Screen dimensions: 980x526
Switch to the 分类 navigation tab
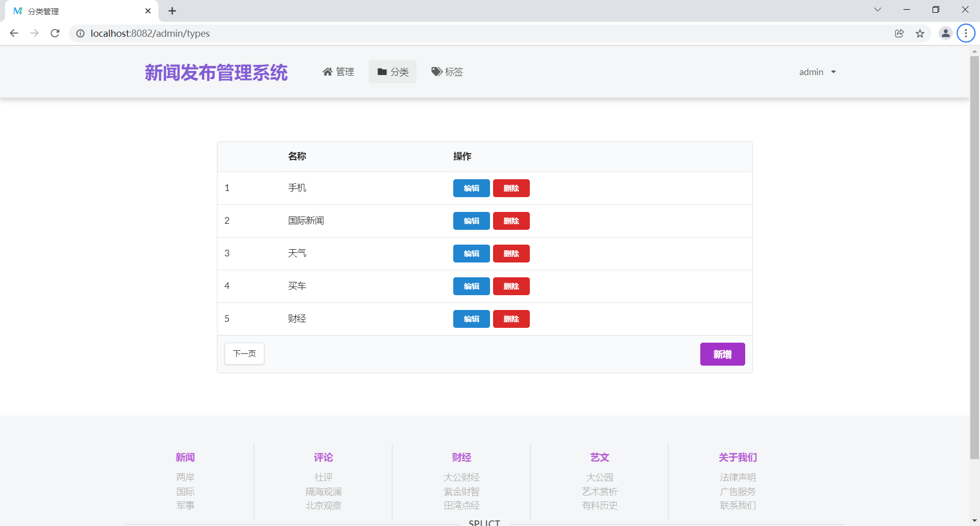tap(392, 71)
